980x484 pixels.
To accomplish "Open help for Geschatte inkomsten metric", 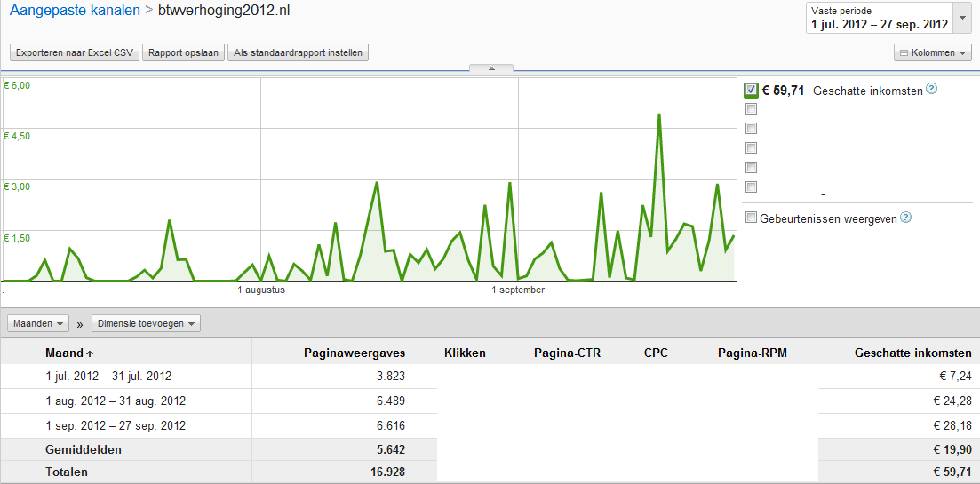I will (931, 90).
